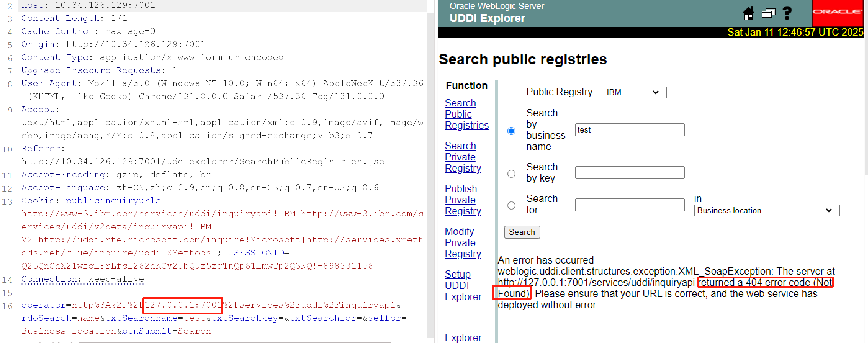
Task: Select the Search by key radio button
Action: (x=511, y=174)
